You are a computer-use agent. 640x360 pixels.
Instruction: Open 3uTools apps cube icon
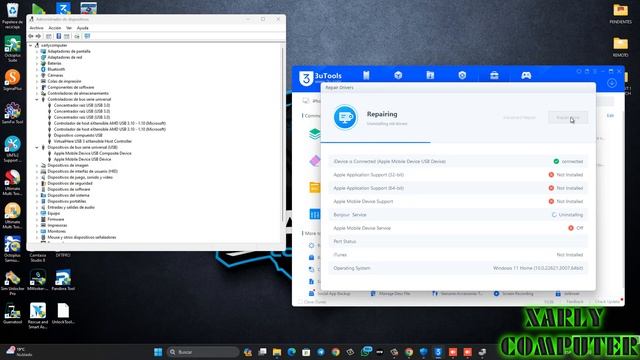click(398, 75)
